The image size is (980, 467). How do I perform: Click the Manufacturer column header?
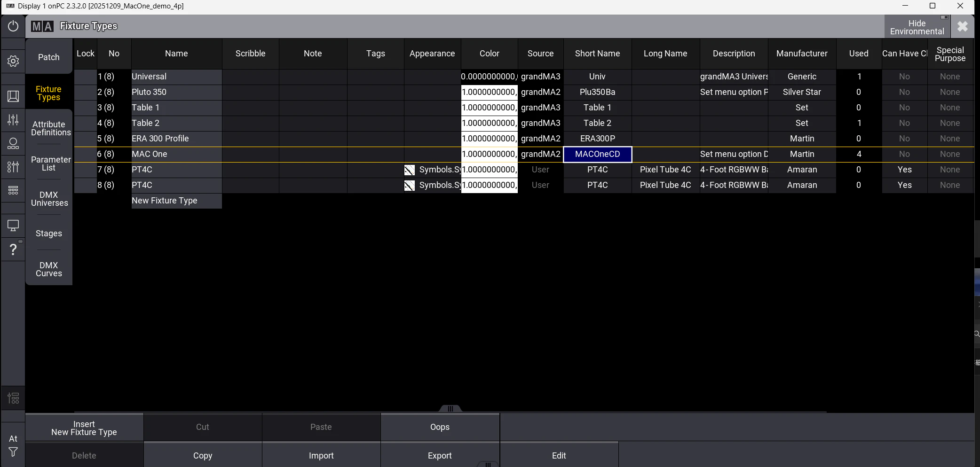802,54
